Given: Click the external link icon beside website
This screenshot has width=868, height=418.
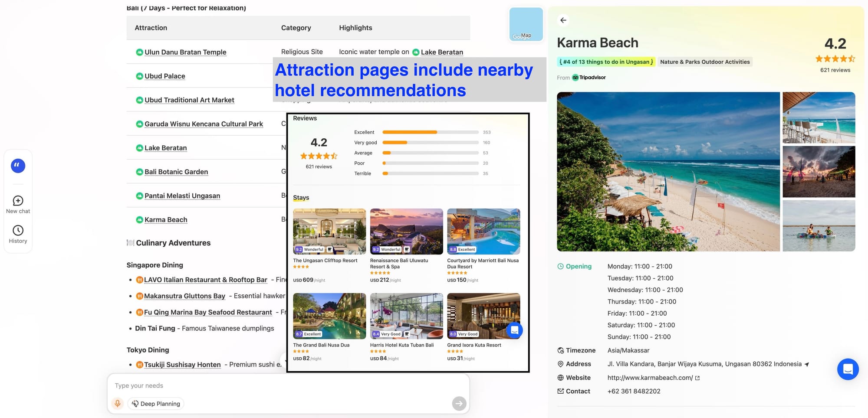Looking at the screenshot, I should pos(697,378).
